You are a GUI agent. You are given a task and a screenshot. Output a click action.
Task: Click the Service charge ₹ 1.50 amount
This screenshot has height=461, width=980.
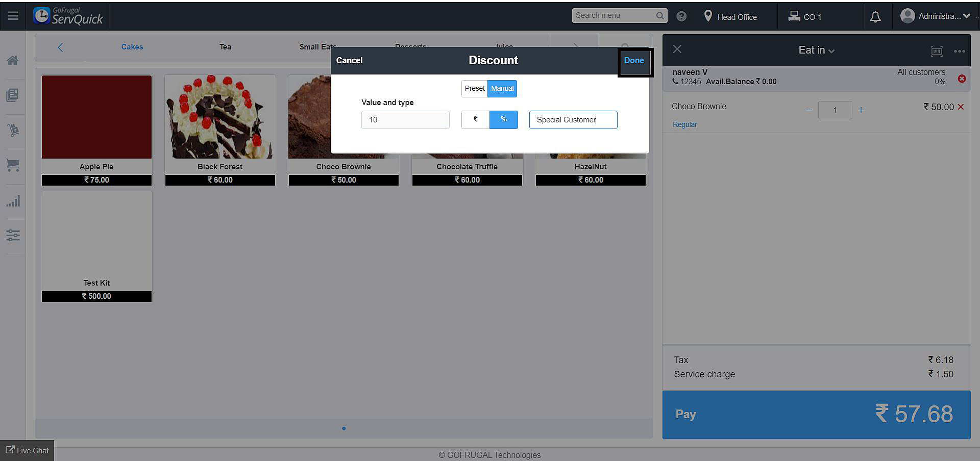click(x=941, y=374)
